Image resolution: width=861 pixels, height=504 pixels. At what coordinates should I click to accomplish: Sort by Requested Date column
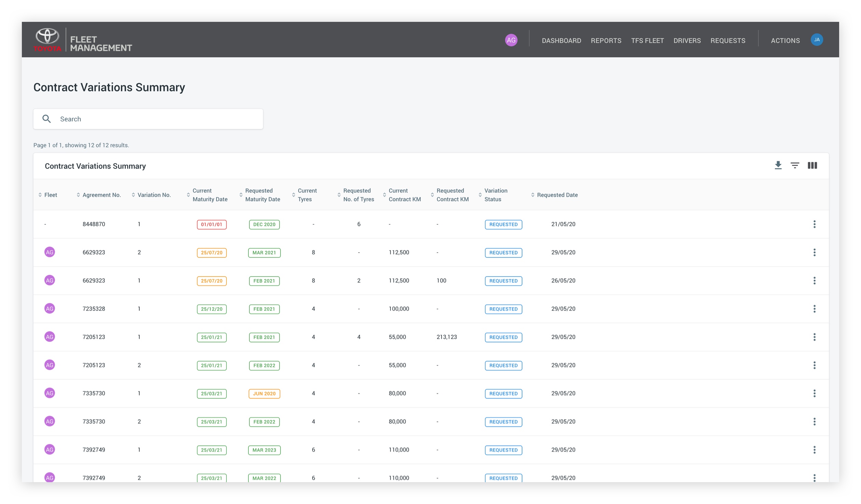click(x=554, y=195)
